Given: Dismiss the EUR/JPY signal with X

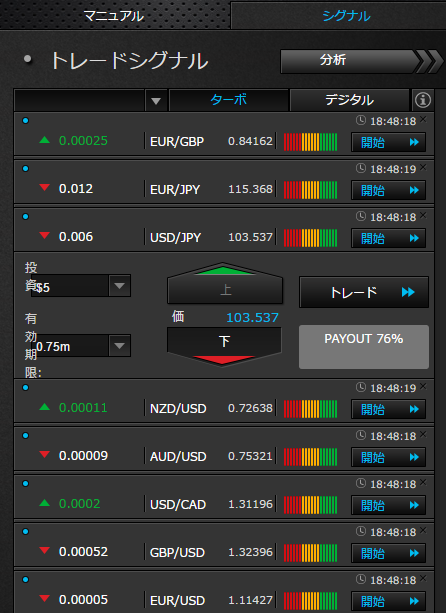Looking at the screenshot, I should pyautogui.click(x=423, y=167).
